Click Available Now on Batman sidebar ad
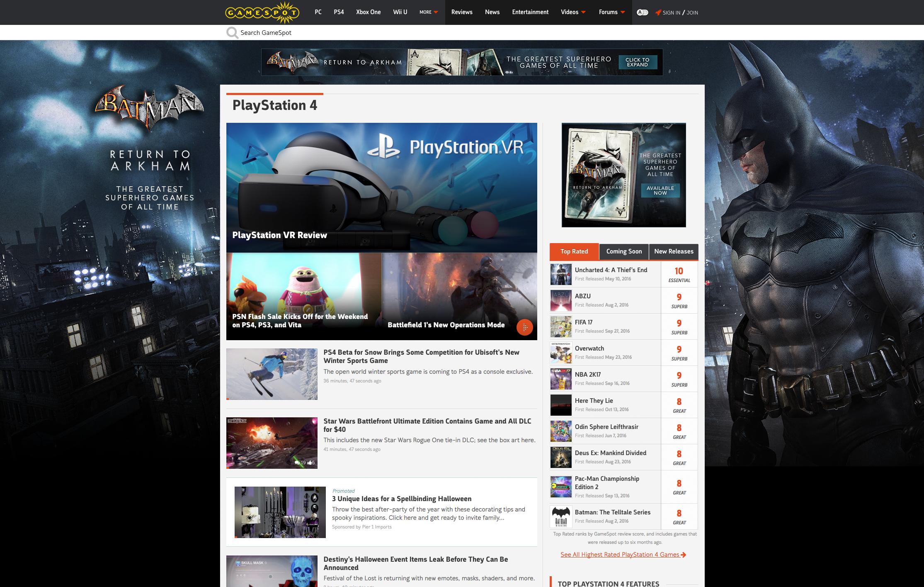 tap(660, 190)
